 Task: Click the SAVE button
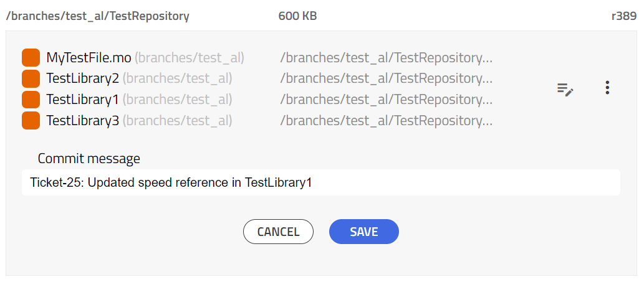coord(364,232)
